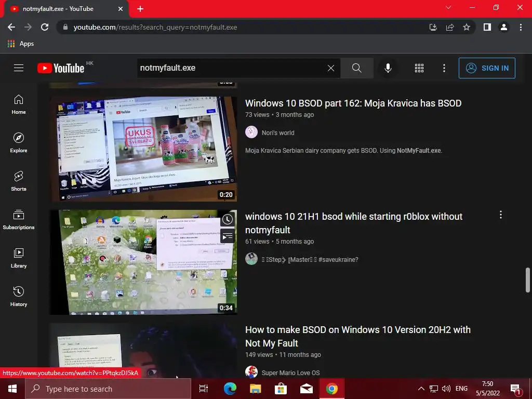The height and width of the screenshot is (399, 532).
Task: Launch Microsoft Edge from the taskbar
Action: [x=230, y=389]
